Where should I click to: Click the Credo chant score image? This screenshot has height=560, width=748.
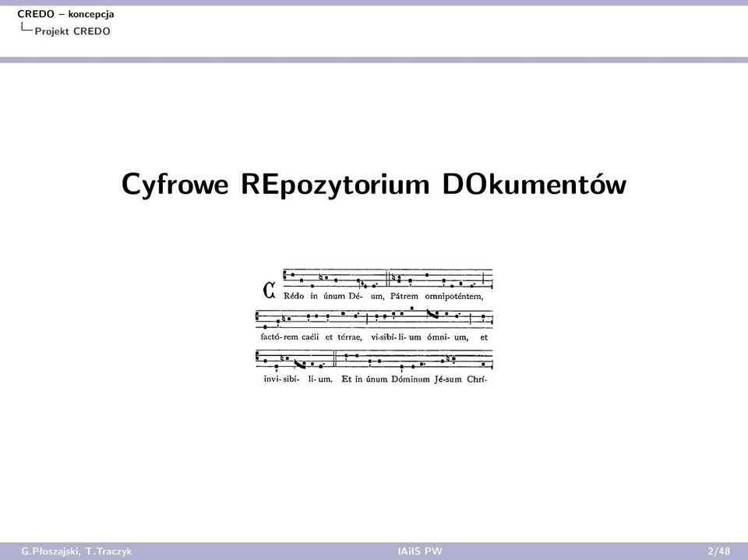[x=374, y=326]
